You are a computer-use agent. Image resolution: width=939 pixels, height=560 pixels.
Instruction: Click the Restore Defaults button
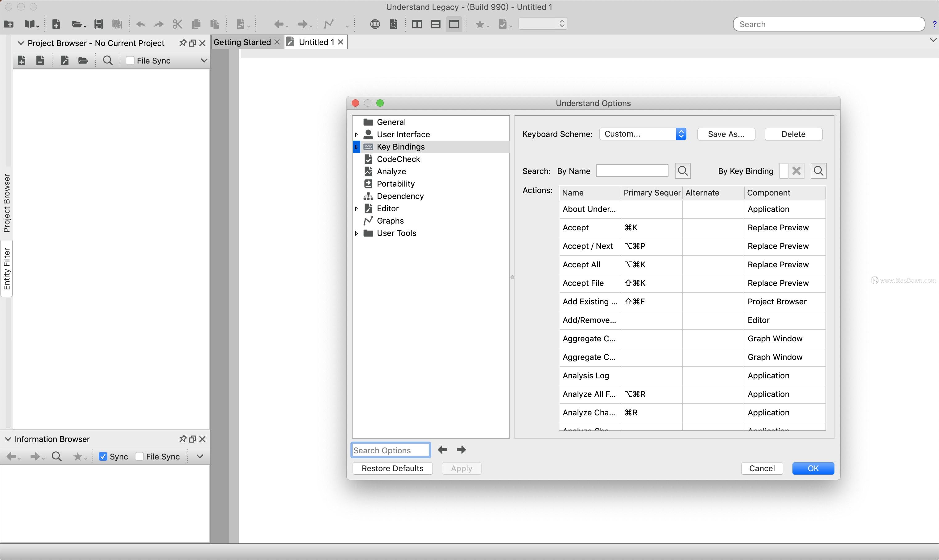point(392,468)
